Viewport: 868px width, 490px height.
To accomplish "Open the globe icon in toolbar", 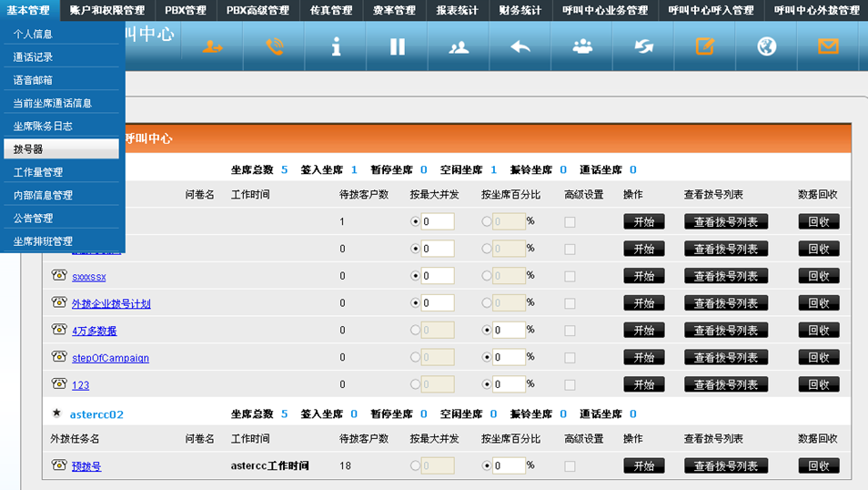I will tap(767, 46).
